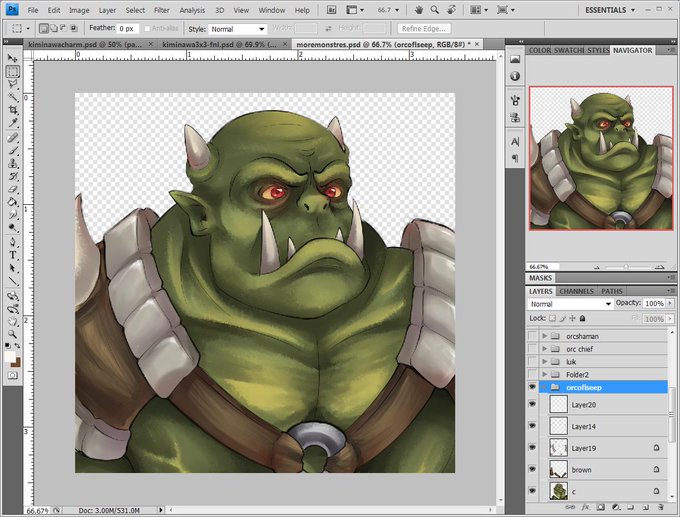Show the luk group visibility
The width and height of the screenshot is (680, 517).
pos(532,361)
